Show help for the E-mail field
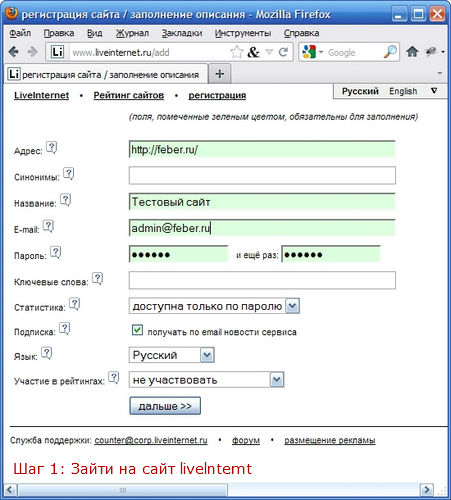This screenshot has width=451, height=500. point(48,226)
